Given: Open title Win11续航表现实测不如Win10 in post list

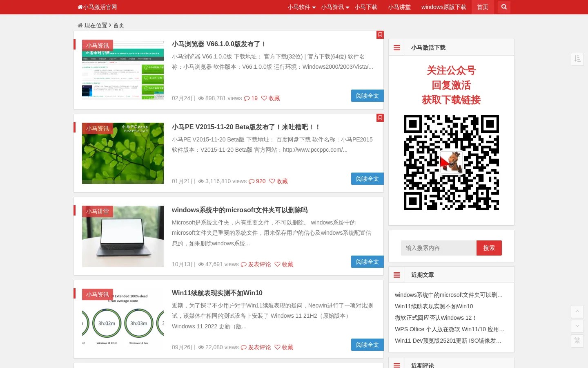Looking at the screenshot, I should point(217,293).
